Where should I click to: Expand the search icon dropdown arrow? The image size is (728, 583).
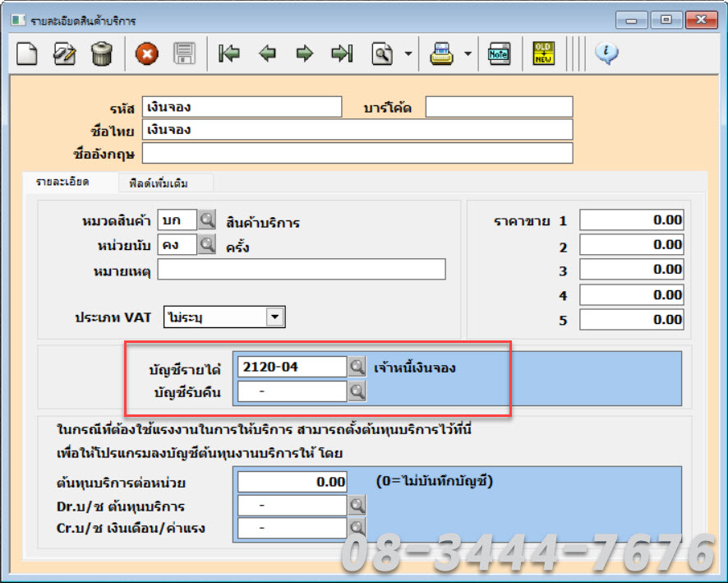[408, 53]
